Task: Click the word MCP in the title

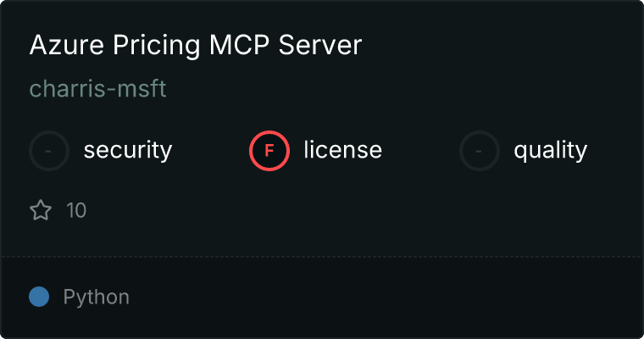Action: coord(240,45)
